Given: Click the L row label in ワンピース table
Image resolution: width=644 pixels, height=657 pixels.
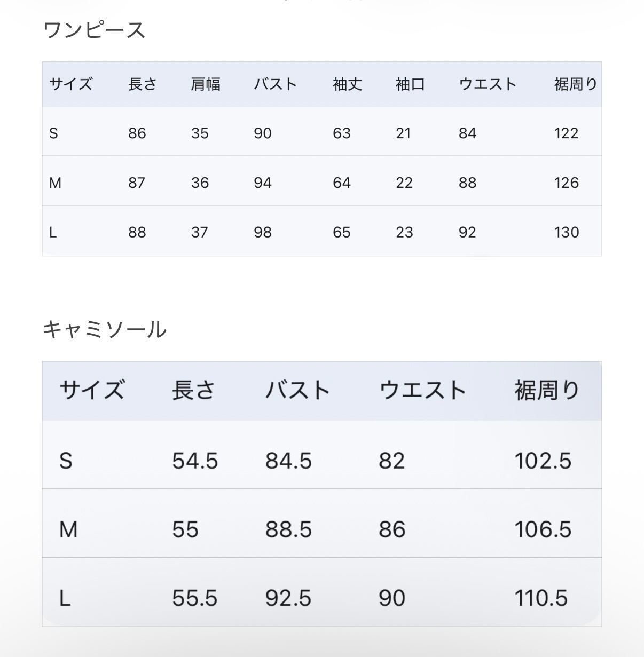Looking at the screenshot, I should 53,233.
